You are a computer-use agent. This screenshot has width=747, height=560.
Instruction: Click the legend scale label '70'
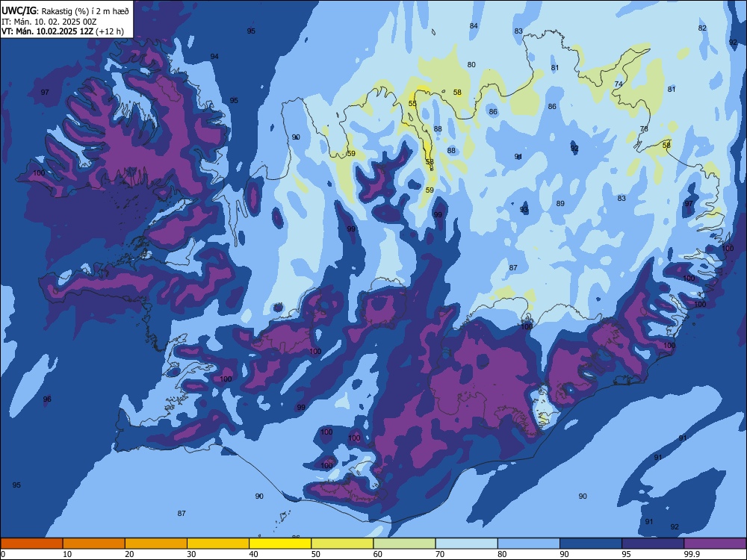click(x=440, y=554)
